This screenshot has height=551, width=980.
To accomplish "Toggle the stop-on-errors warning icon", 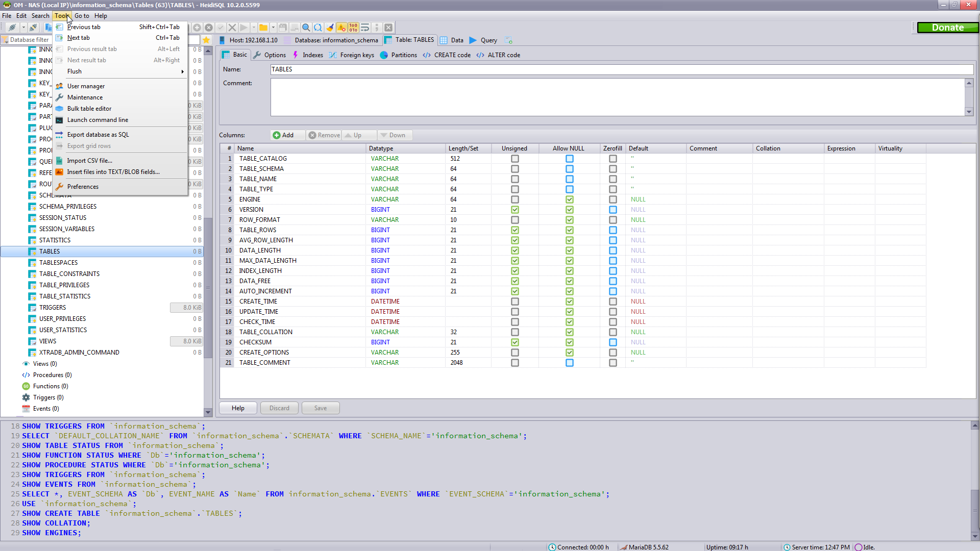I will 341,28.
